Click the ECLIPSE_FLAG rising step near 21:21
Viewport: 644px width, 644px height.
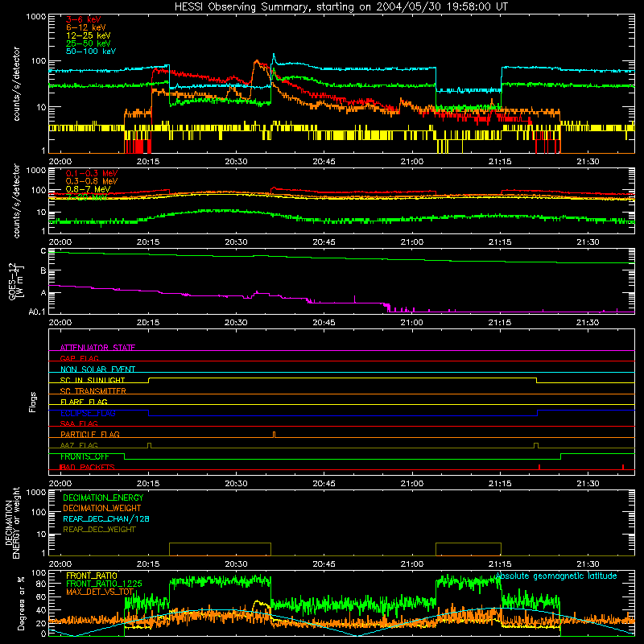coord(537,413)
